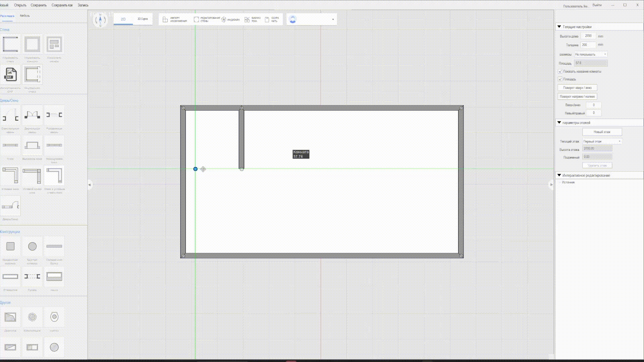Open the 'Мебель' tab
Image resolution: width=644 pixels, height=362 pixels.
click(25, 16)
